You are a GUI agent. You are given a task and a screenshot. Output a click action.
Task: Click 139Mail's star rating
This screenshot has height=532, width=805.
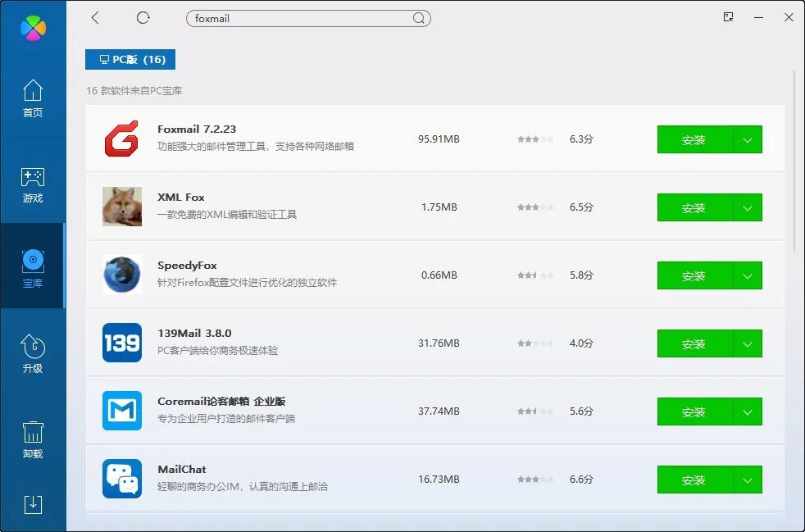535,343
